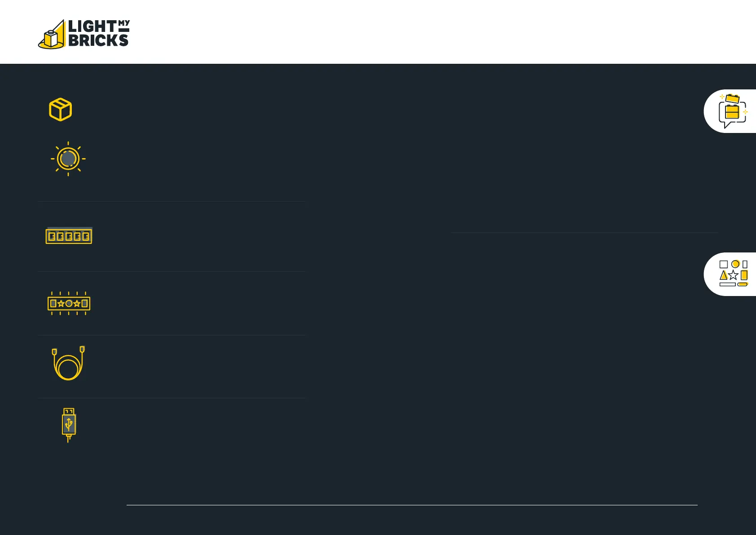Click the grey center of the LED light
Viewport: 756px width, 535px height.
[x=68, y=159]
